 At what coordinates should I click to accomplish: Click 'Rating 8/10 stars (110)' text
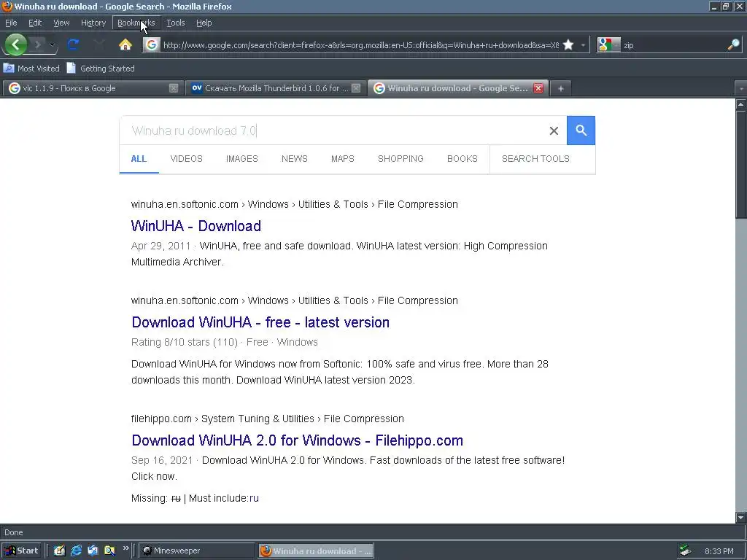(x=185, y=342)
